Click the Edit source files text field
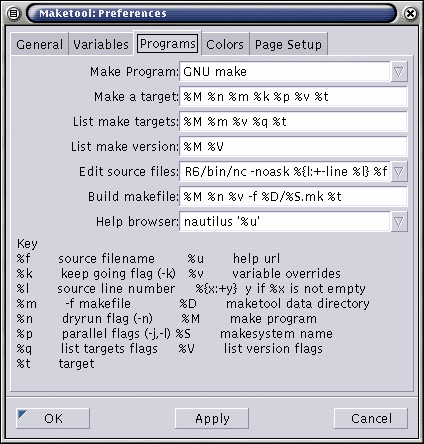The image size is (424, 444). [285, 172]
